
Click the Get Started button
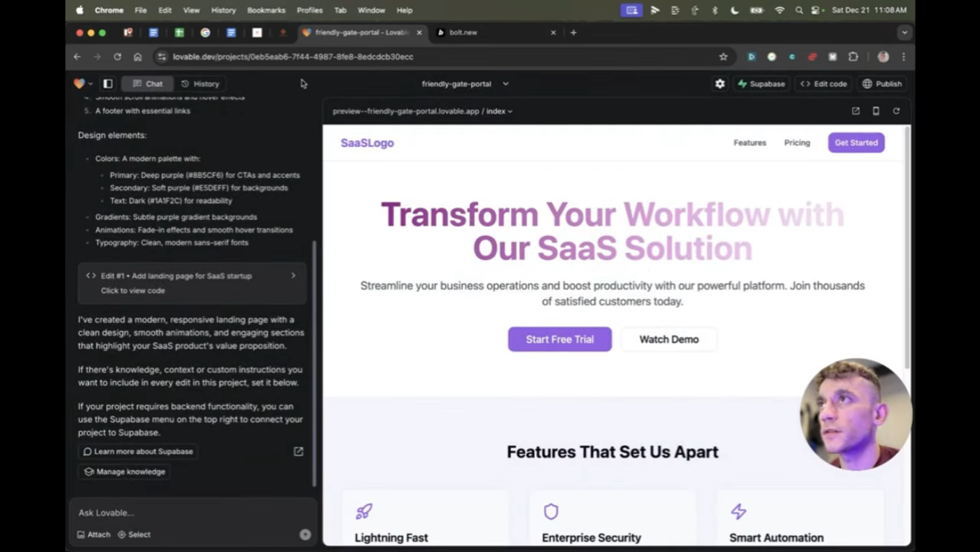click(856, 143)
